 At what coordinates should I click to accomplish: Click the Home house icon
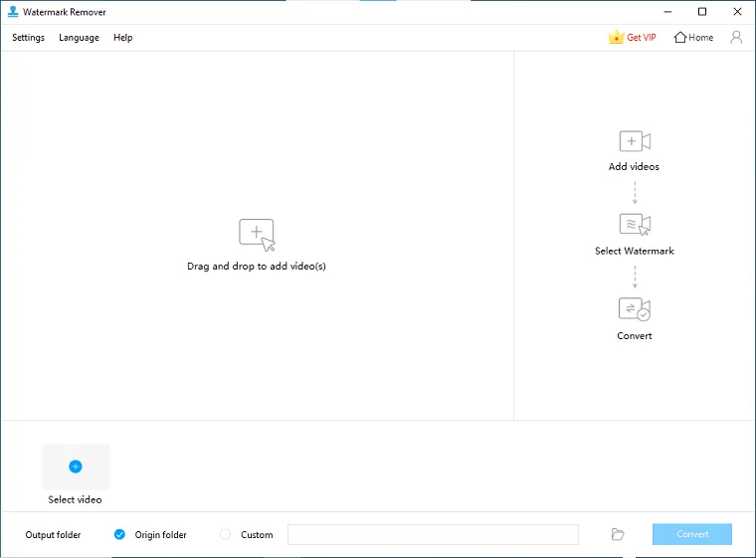click(680, 37)
